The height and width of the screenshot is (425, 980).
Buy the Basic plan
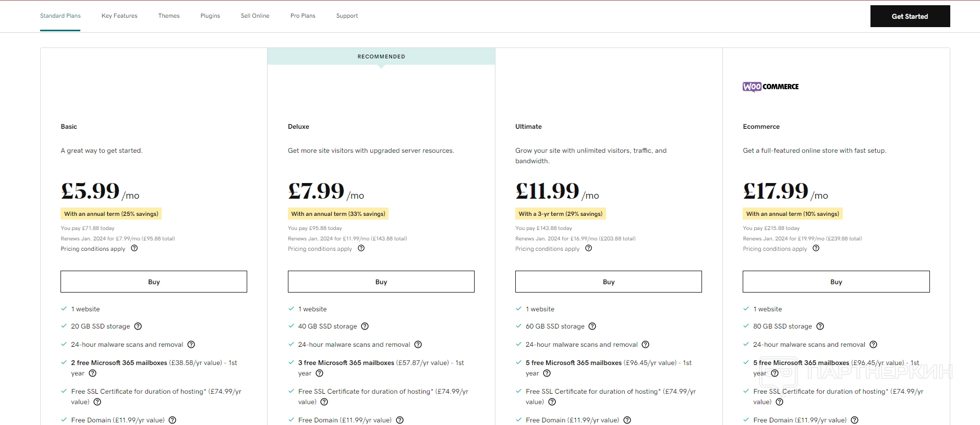point(153,282)
